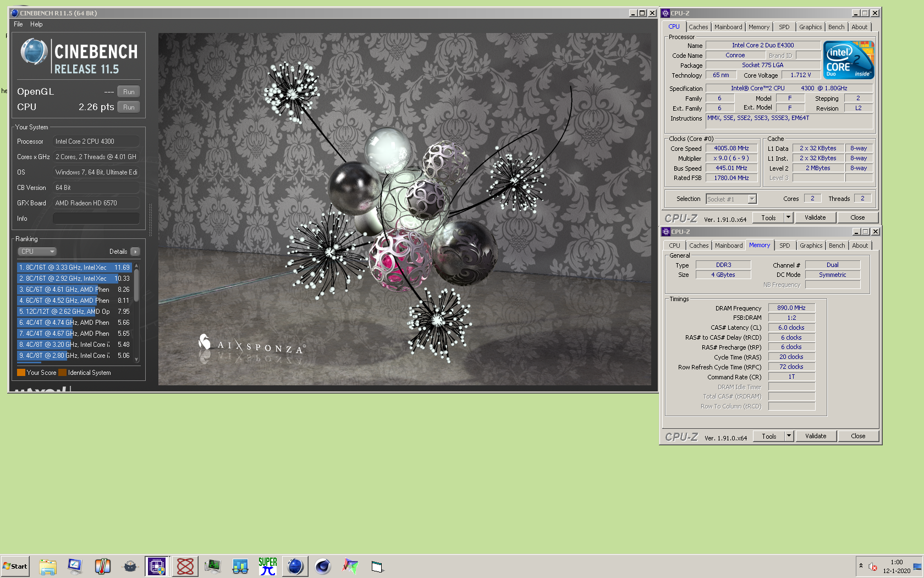This screenshot has width=924, height=578.
Task: Click the ranking scrollbar up arrow
Action: 136,265
